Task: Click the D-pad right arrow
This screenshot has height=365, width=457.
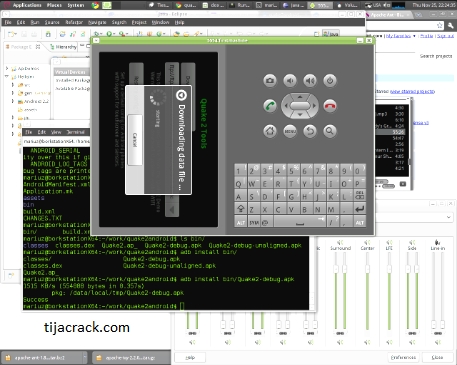Action: pyautogui.click(x=314, y=106)
